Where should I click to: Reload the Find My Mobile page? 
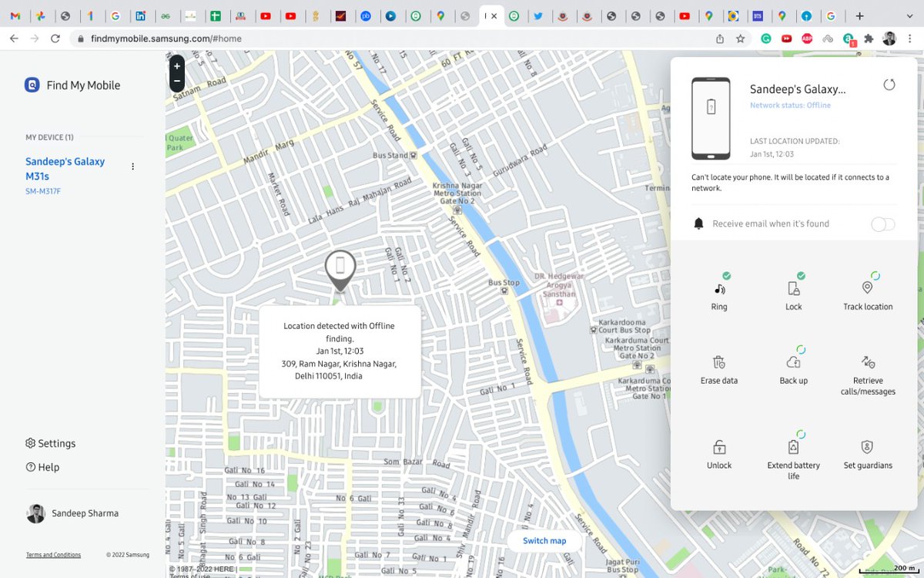pyautogui.click(x=55, y=39)
